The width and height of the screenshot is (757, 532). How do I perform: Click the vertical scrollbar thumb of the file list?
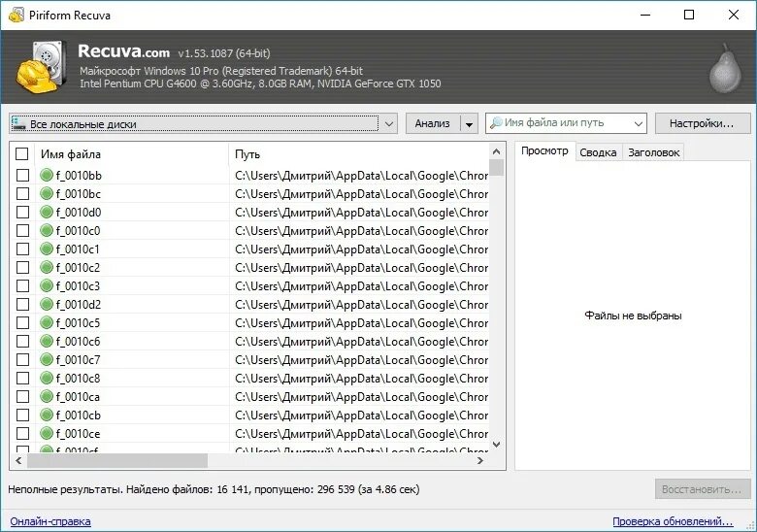(496, 168)
